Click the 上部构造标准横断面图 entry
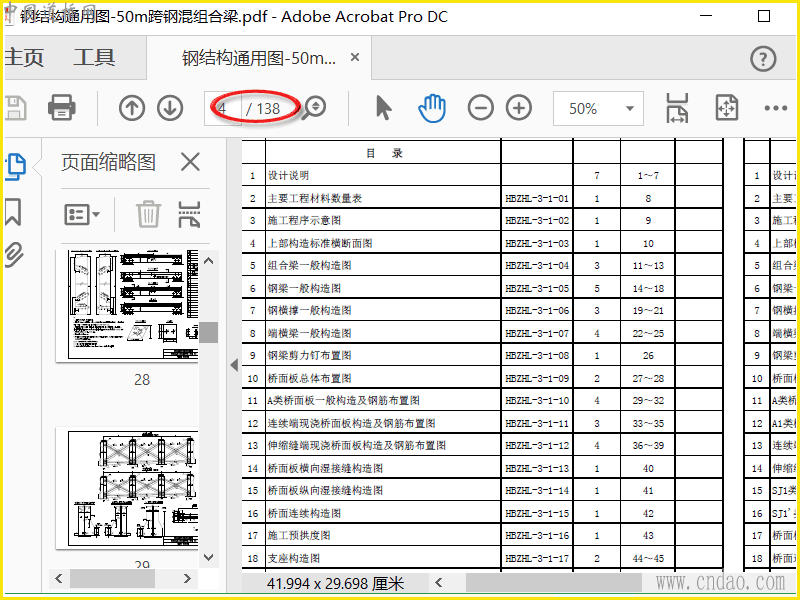 [x=320, y=243]
